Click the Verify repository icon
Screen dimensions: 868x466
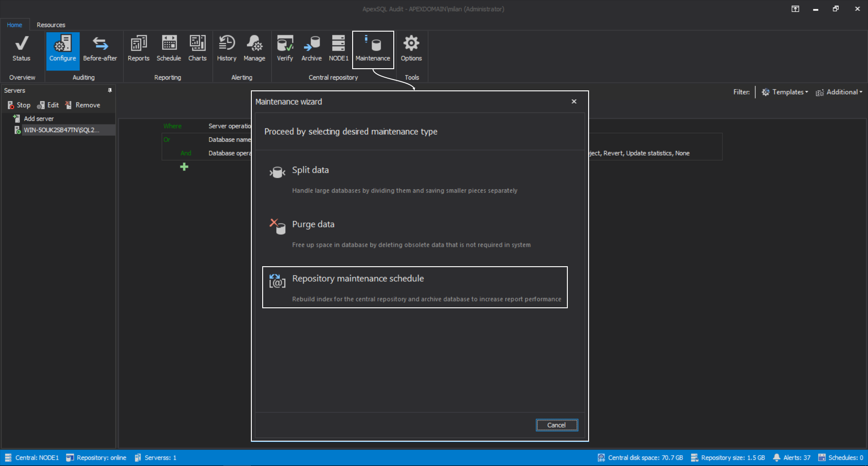coord(285,49)
